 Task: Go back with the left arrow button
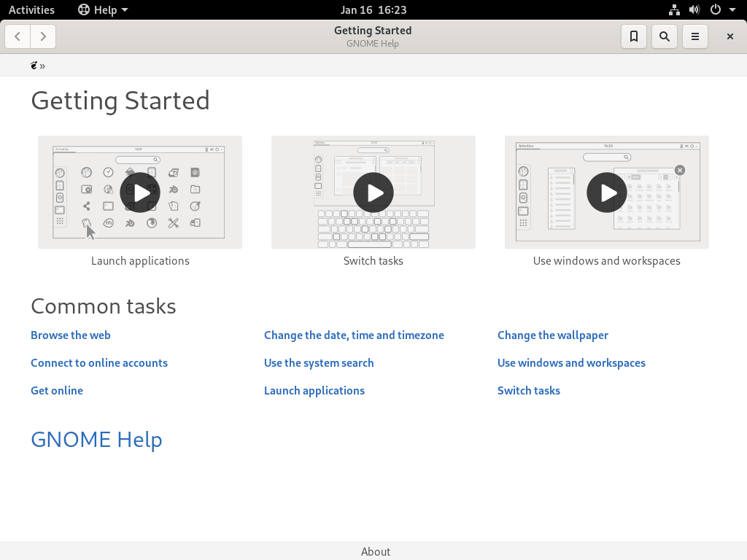18,36
